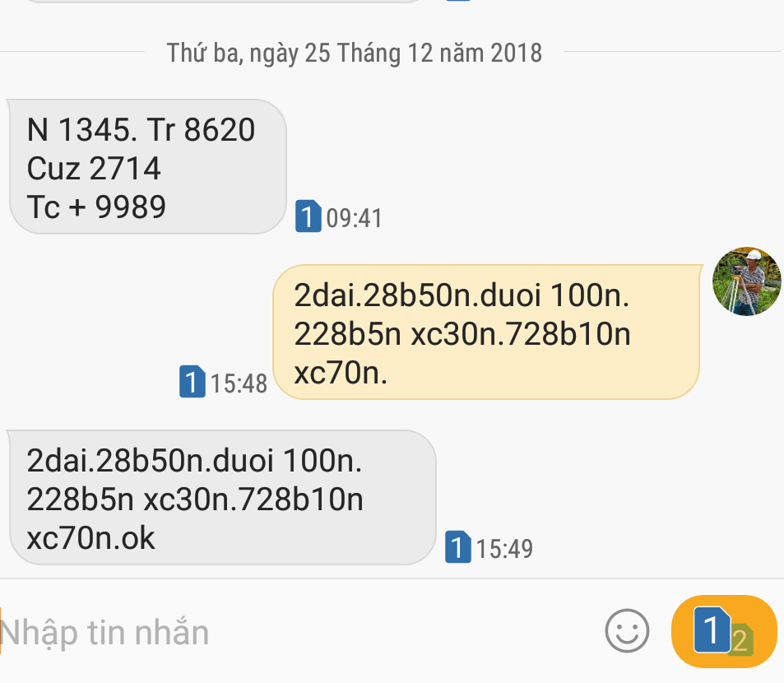This screenshot has width=784, height=683.
Task: Tap SIM 1 badge beside 15:48
Action: [192, 382]
